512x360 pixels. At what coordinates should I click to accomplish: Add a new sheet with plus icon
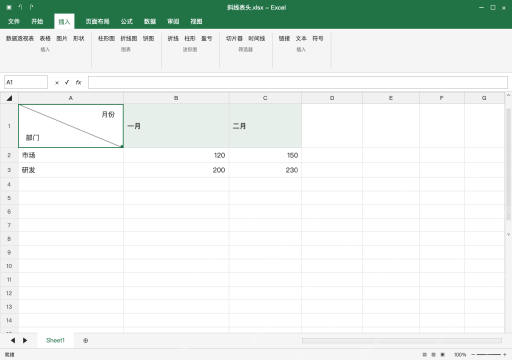coord(86,340)
